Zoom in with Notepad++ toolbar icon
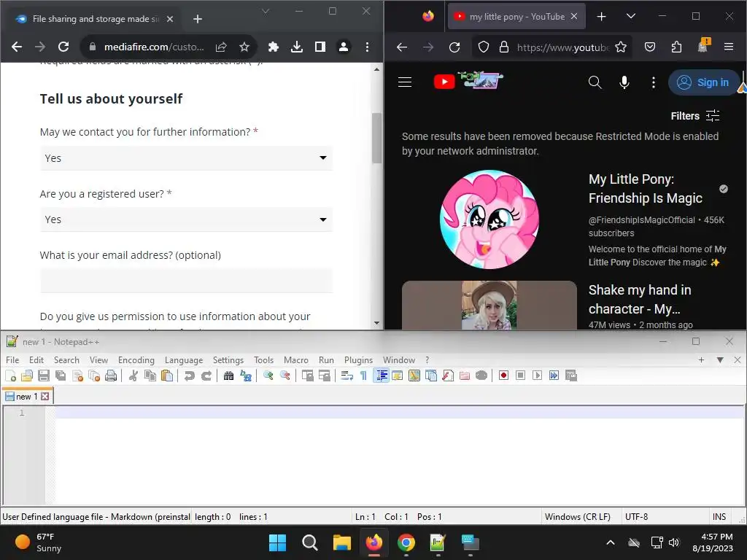The height and width of the screenshot is (560, 747). (268, 376)
